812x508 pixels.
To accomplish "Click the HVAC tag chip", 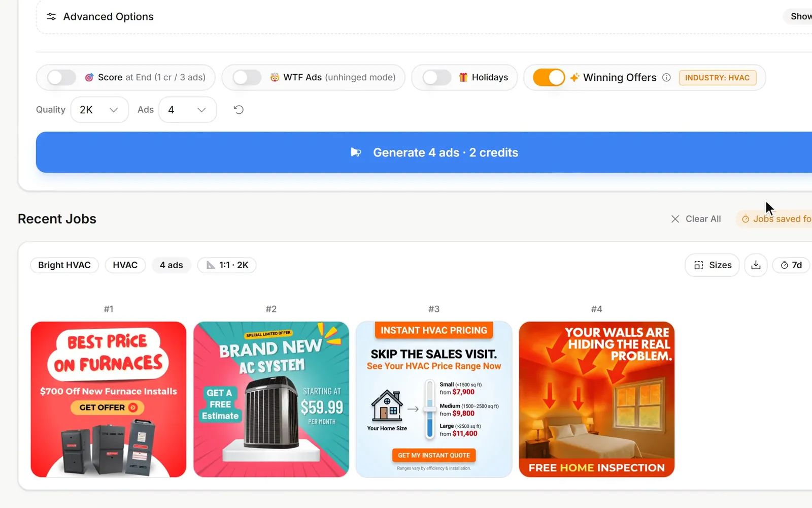I will coord(125,265).
